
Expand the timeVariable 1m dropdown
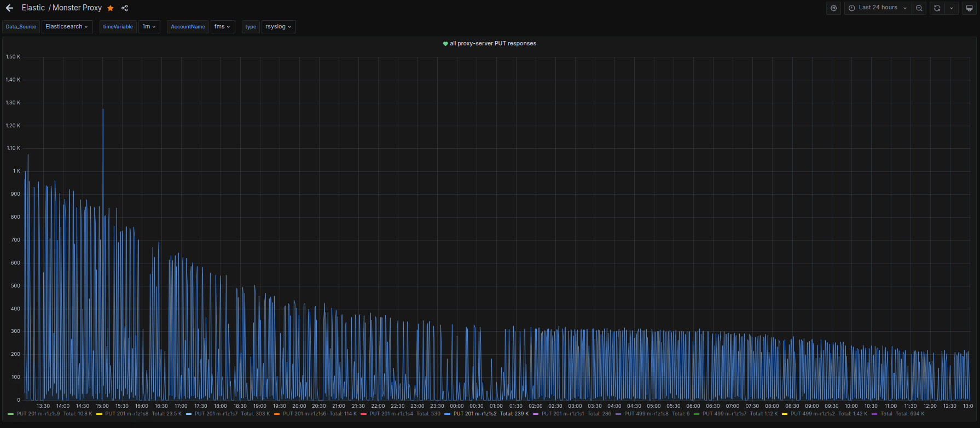[x=149, y=27]
